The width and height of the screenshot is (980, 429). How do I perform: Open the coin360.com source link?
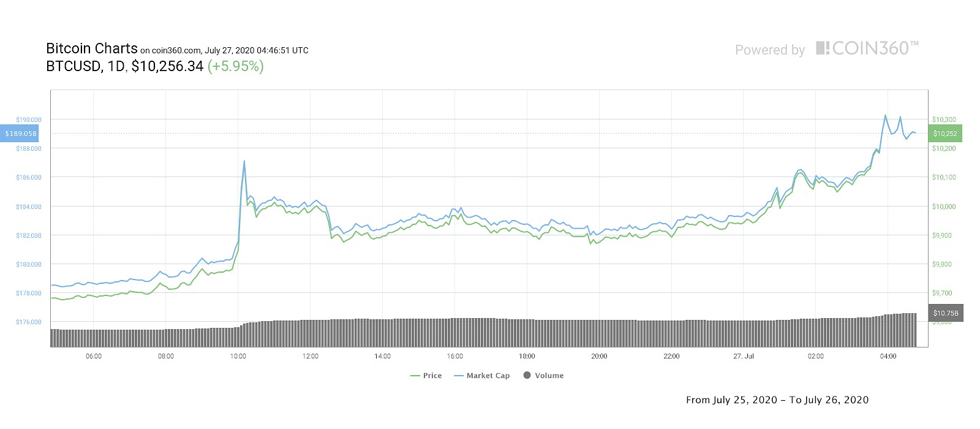pyautogui.click(x=176, y=50)
